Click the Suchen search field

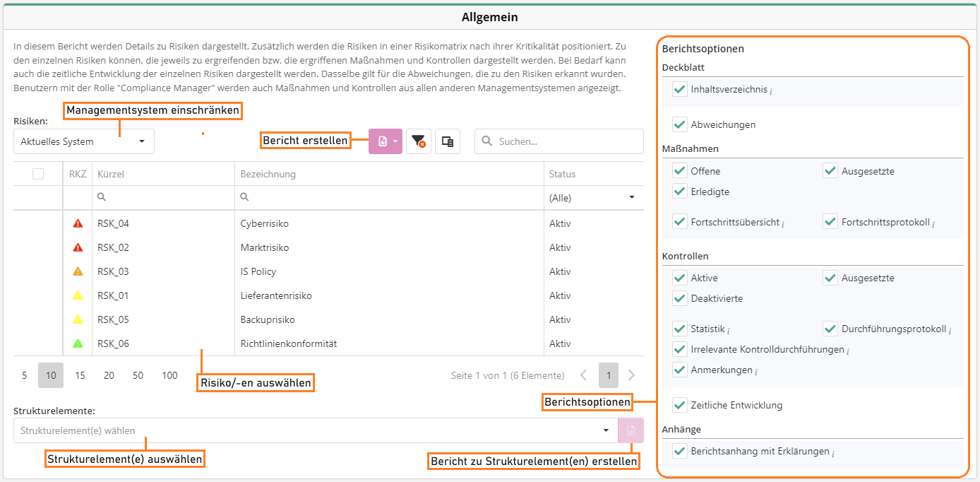click(x=565, y=141)
